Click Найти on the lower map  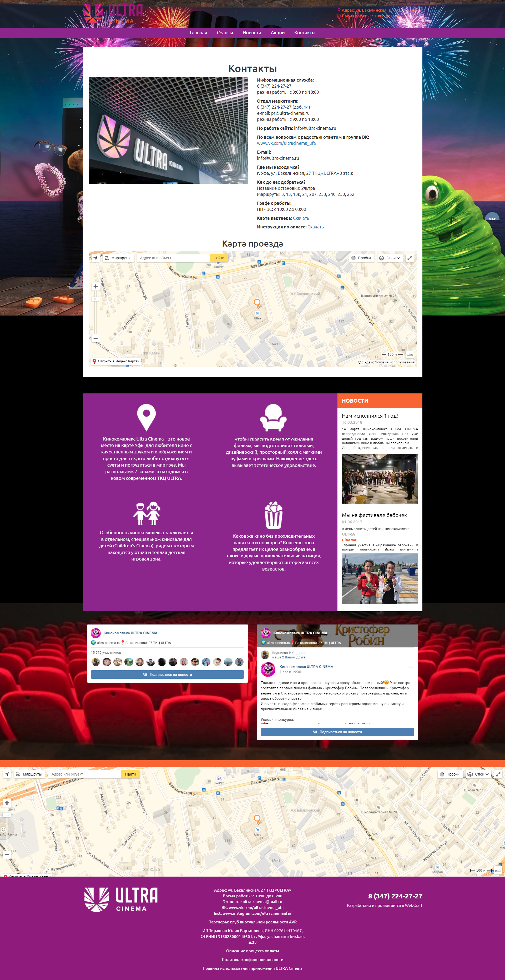coord(130,774)
